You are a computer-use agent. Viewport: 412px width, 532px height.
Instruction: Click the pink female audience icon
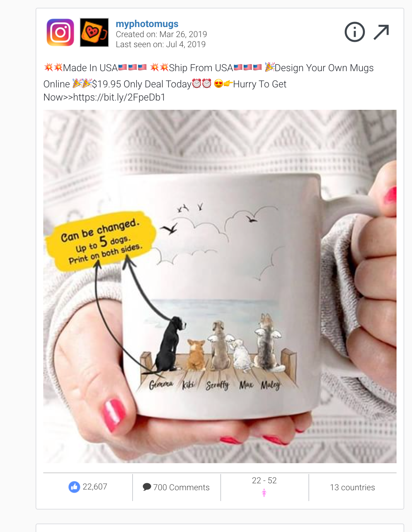264,493
